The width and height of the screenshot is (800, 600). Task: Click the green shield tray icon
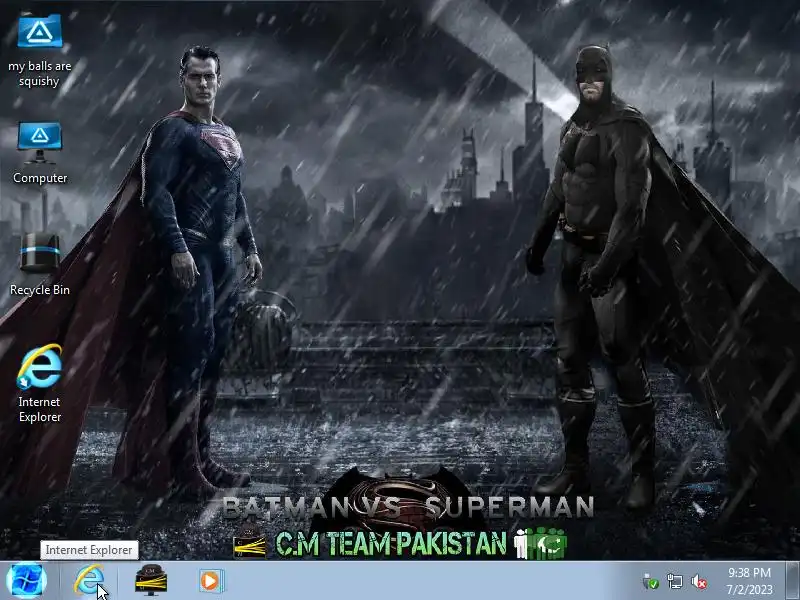[651, 582]
